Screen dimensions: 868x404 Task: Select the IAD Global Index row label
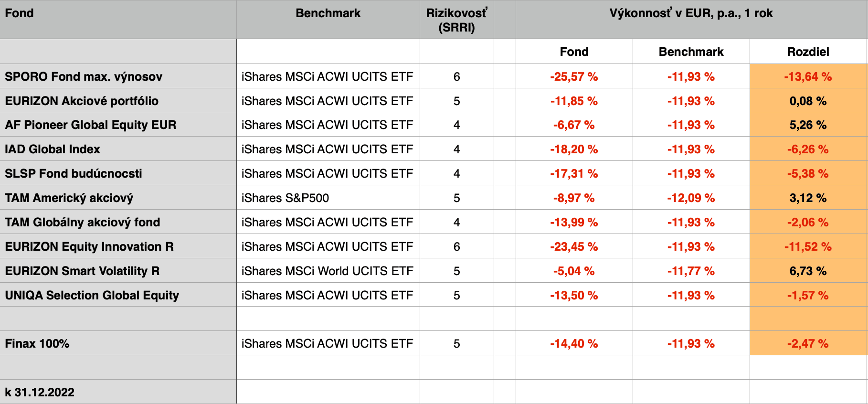tap(53, 149)
